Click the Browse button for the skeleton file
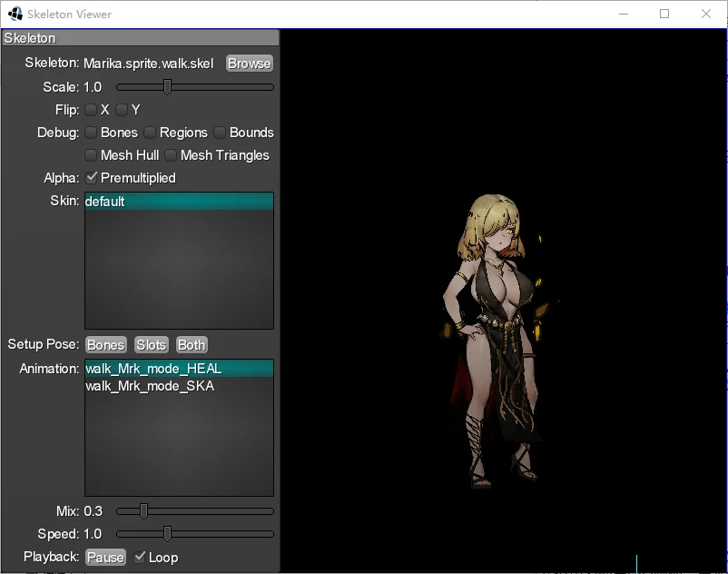The height and width of the screenshot is (574, 728). 250,64
